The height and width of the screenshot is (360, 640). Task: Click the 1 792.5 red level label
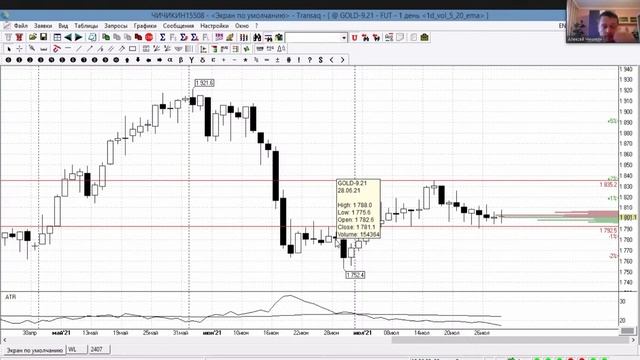[x=608, y=231]
